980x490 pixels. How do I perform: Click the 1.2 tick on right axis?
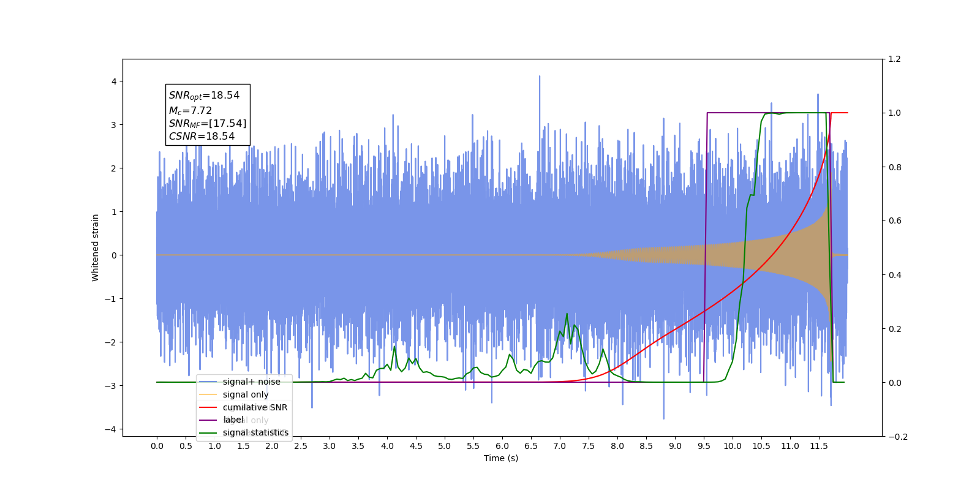pos(895,59)
